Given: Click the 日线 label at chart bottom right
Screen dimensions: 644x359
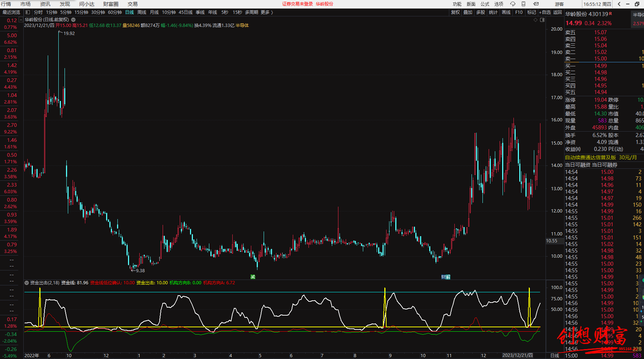Looking at the screenshot, I should click(555, 356).
